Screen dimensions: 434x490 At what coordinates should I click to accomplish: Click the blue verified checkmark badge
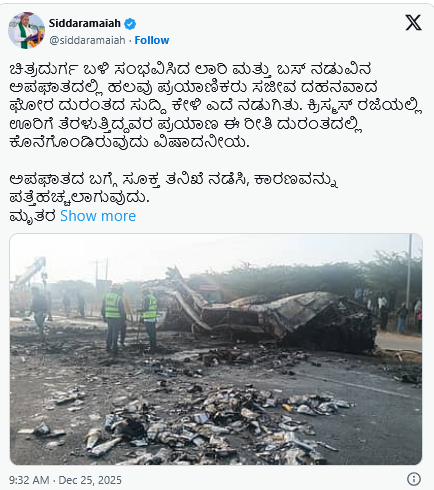click(130, 24)
